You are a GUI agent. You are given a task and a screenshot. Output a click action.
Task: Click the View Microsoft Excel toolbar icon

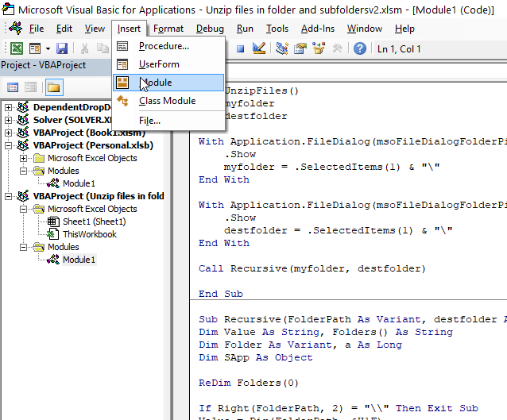pyautogui.click(x=17, y=48)
